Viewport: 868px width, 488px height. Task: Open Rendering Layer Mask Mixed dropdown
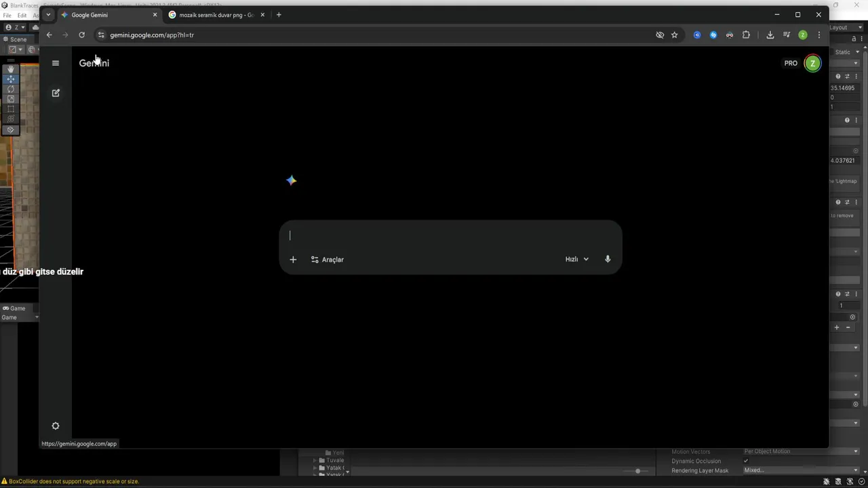click(x=801, y=470)
